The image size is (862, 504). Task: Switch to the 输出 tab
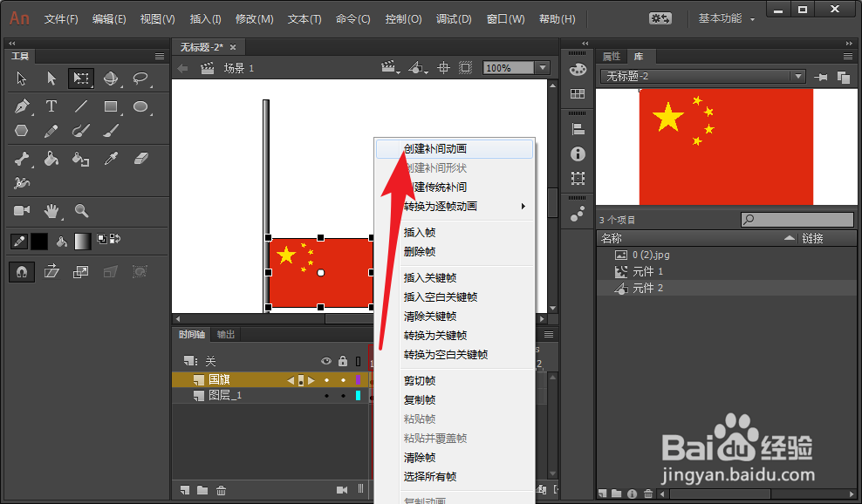tap(225, 334)
